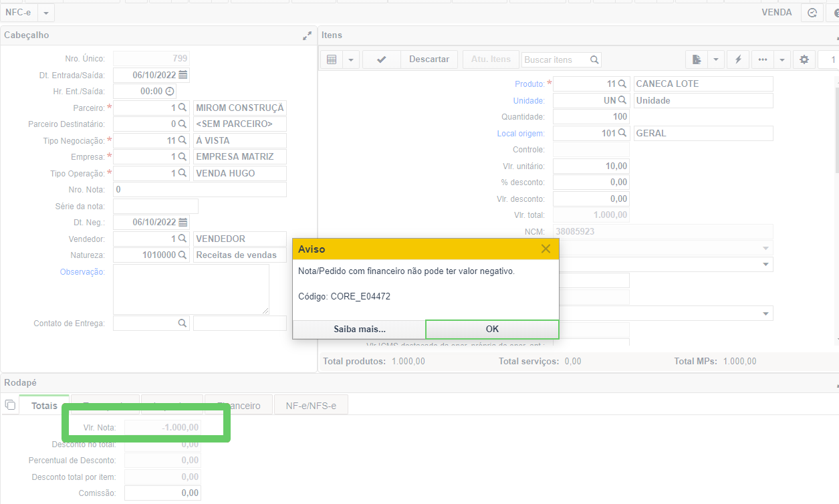Click the checkmark confirm icon in Itens toolbar
This screenshot has height=504, width=839.
pos(381,59)
